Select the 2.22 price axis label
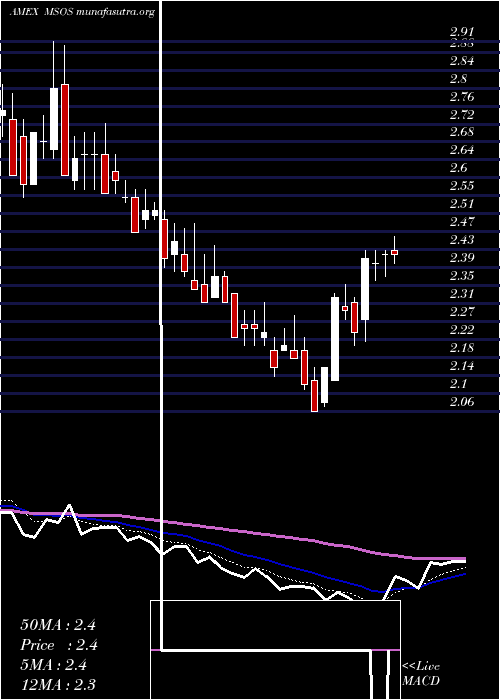500x700 pixels. (x=462, y=329)
